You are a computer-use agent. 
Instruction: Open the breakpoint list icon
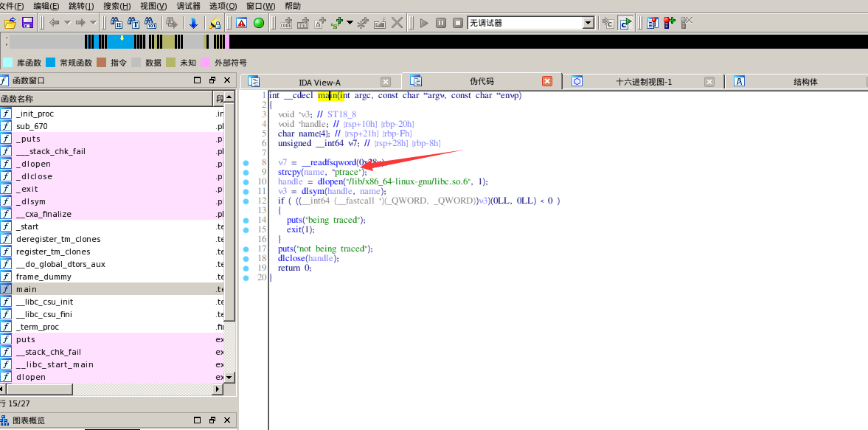point(653,23)
